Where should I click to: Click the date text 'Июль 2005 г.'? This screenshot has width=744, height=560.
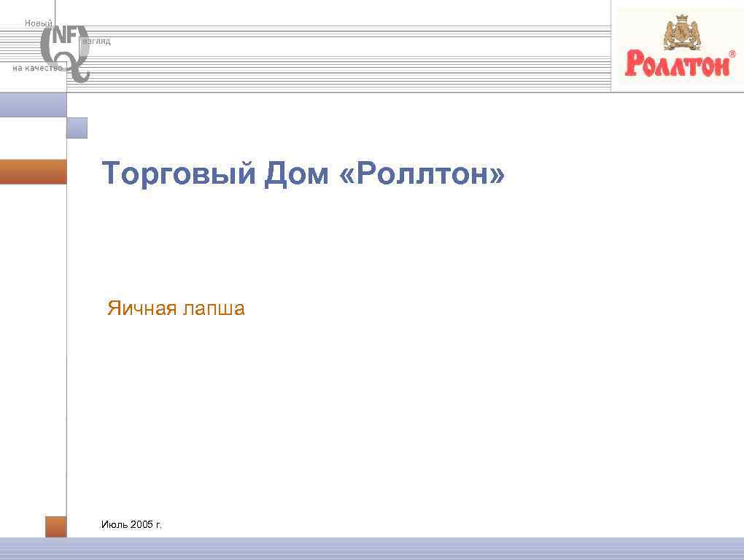click(x=131, y=524)
